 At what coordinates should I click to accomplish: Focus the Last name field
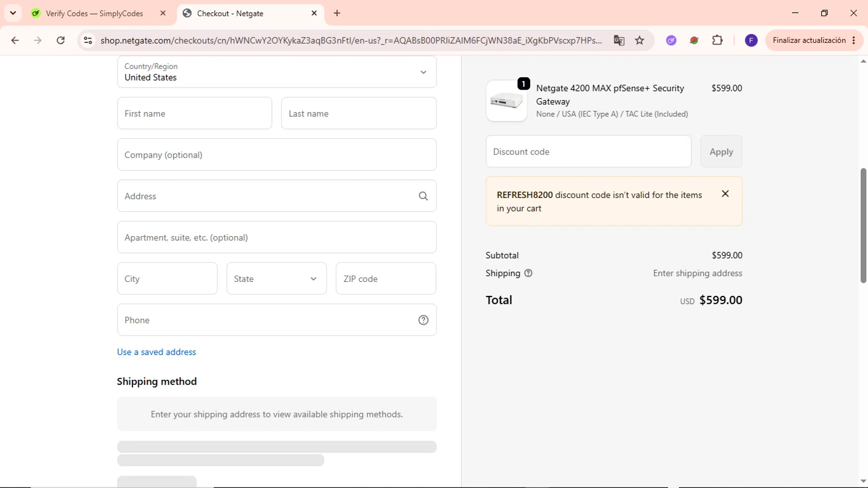(359, 113)
